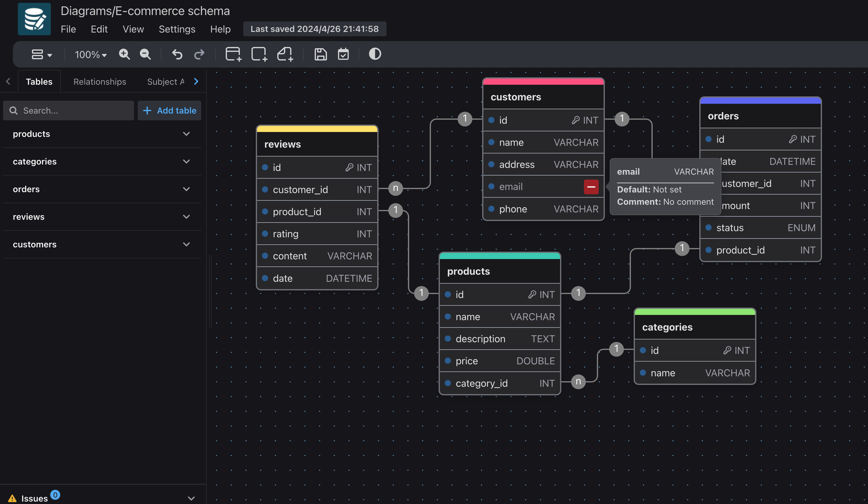Switch to the Tables tab
868x504 pixels.
[39, 82]
